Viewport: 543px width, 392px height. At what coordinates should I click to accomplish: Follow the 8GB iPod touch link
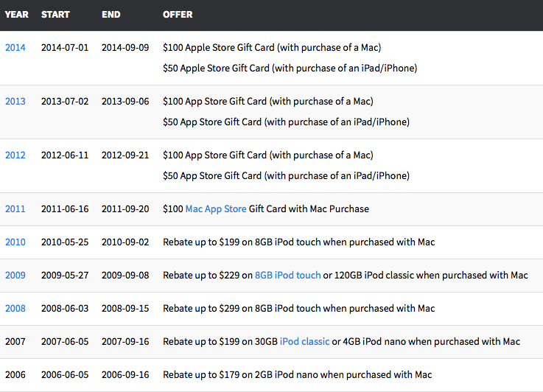click(x=288, y=275)
